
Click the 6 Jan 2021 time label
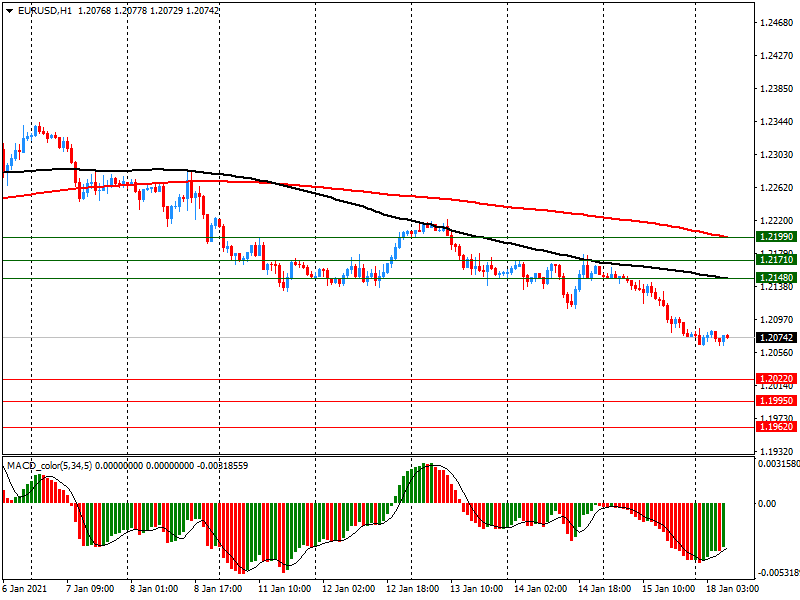pyautogui.click(x=24, y=590)
